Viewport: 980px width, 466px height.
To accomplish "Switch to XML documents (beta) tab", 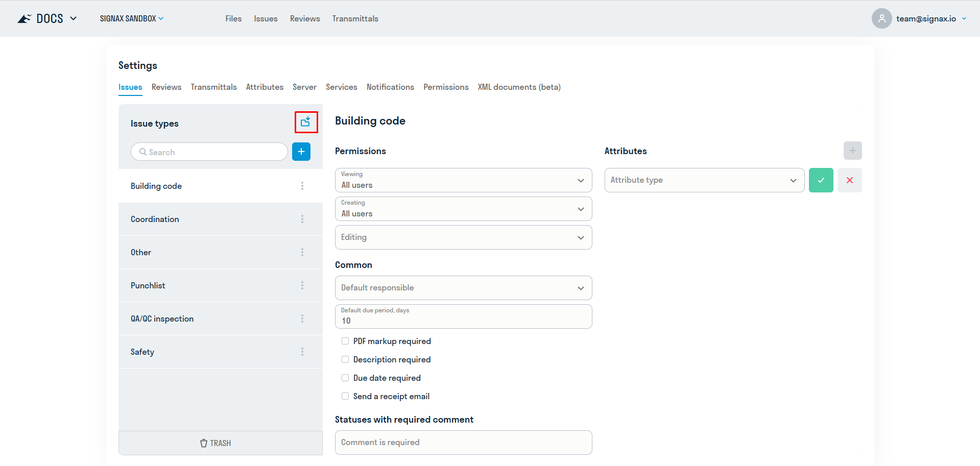I will pyautogui.click(x=519, y=87).
